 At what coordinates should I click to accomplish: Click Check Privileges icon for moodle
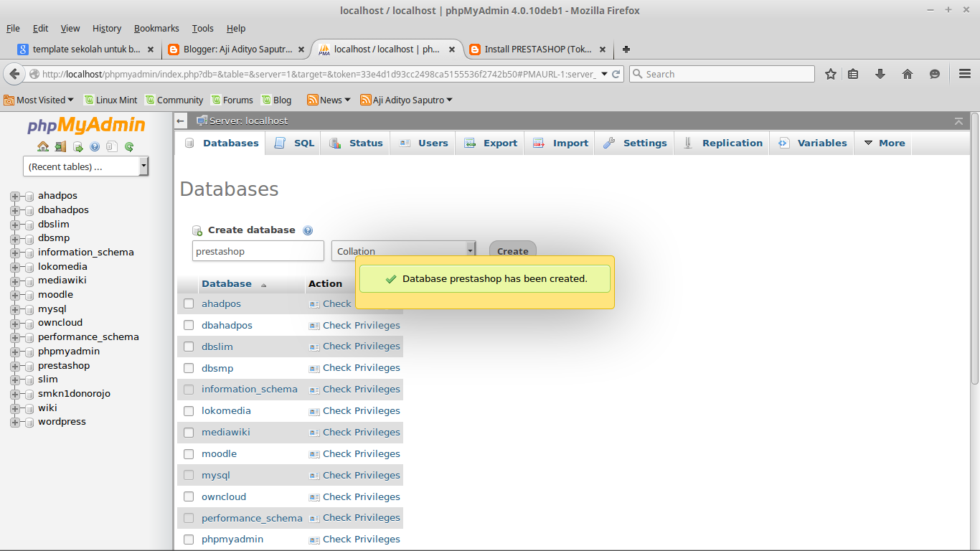314,453
